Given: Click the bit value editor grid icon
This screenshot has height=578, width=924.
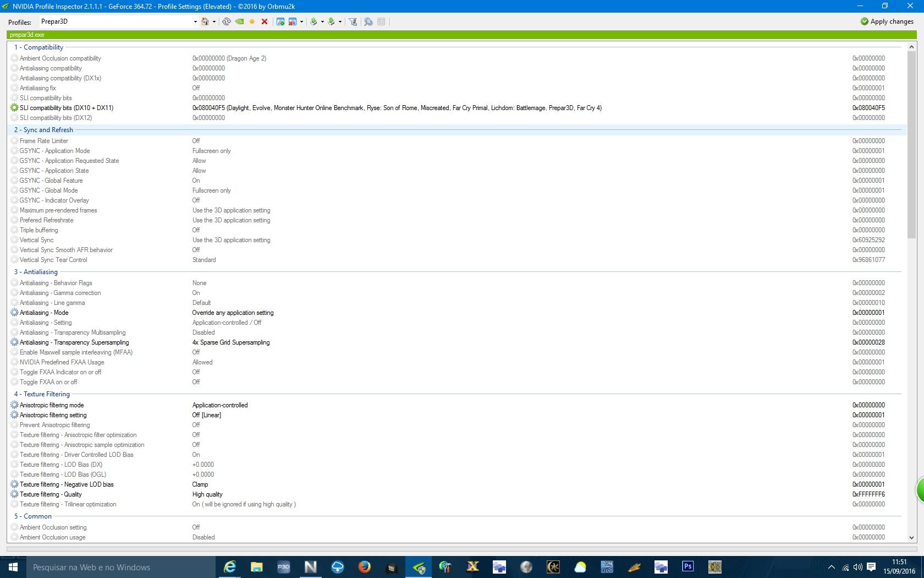Looking at the screenshot, I should [381, 21].
